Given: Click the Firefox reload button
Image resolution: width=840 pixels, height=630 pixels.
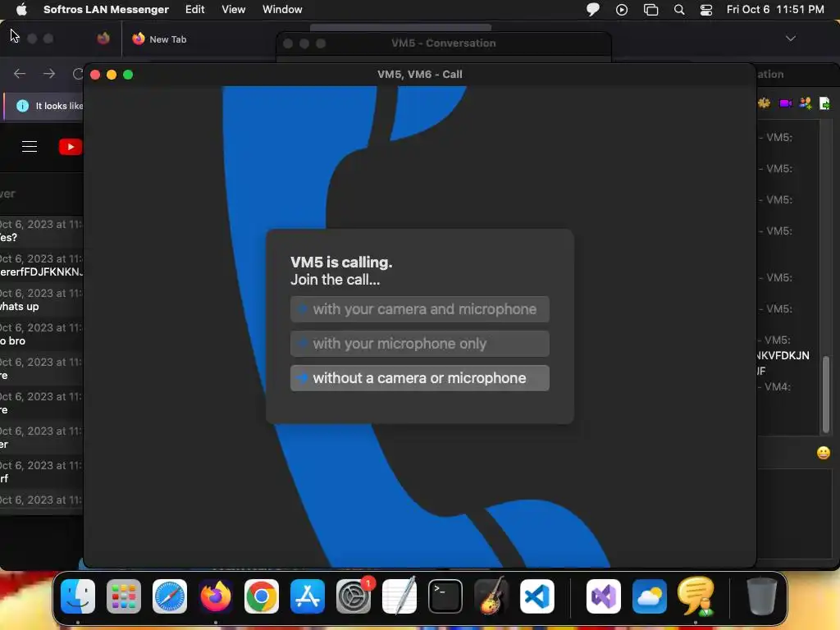Looking at the screenshot, I should (78, 73).
